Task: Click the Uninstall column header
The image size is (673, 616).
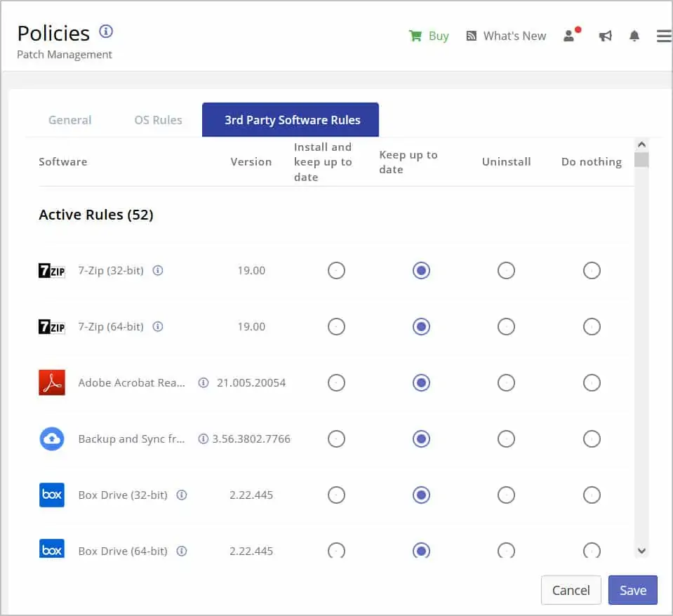Action: coord(507,162)
